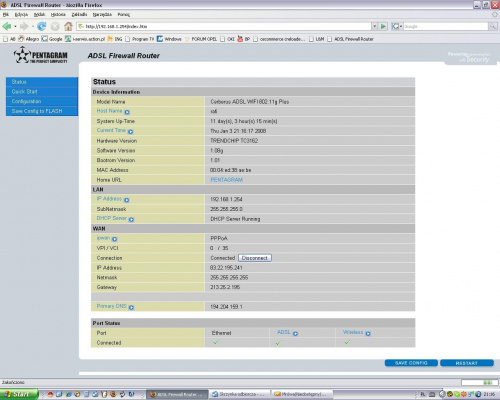Click the RESTART button

click(467, 363)
